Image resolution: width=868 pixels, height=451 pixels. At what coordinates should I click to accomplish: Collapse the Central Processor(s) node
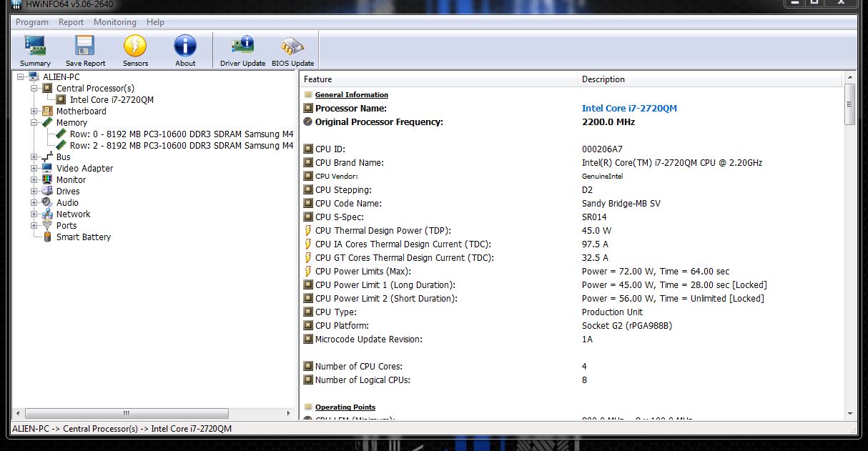tap(34, 89)
